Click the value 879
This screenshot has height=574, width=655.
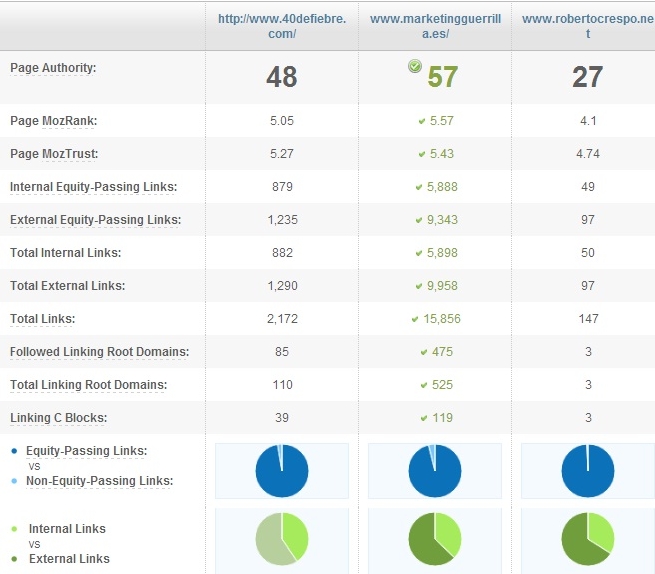click(282, 187)
